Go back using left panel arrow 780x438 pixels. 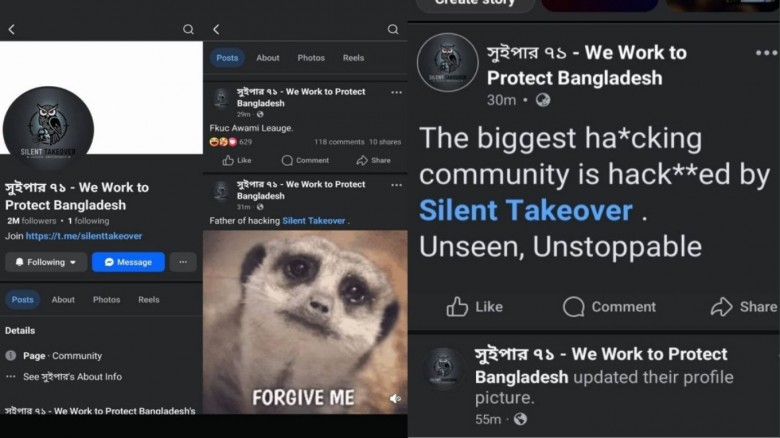[x=11, y=29]
